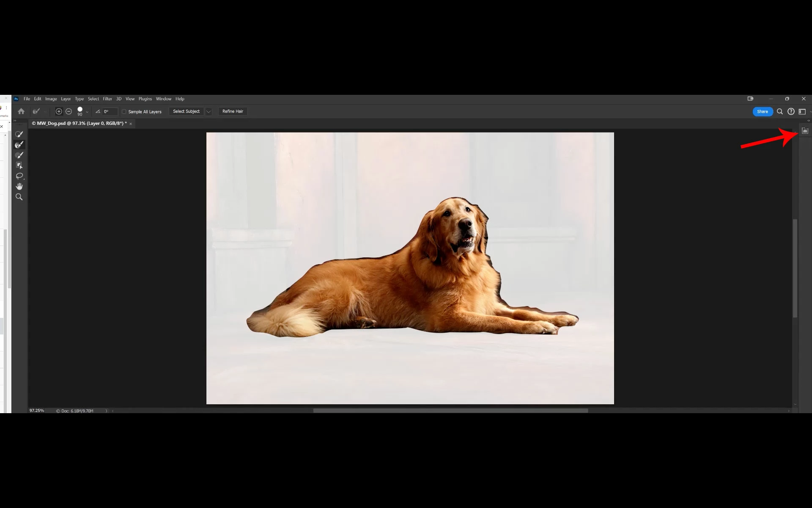Click the Home icon

tap(21, 111)
